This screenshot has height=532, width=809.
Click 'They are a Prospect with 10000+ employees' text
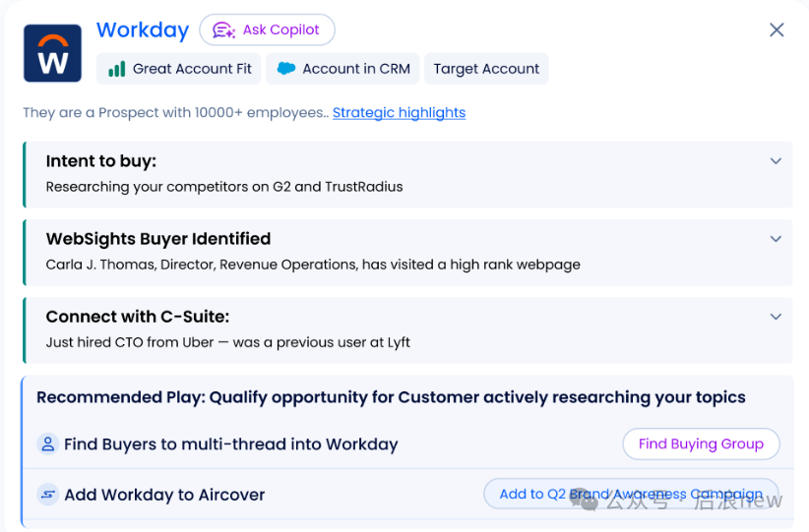tap(175, 112)
